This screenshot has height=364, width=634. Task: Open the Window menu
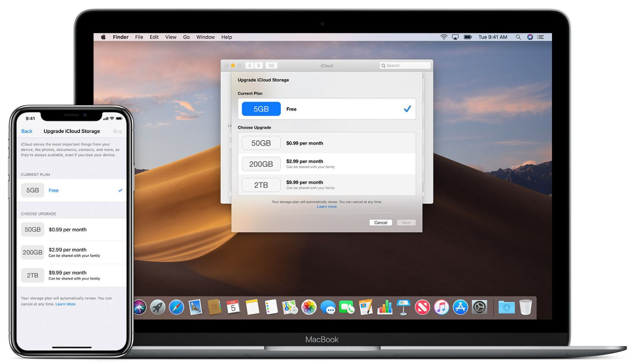[205, 37]
